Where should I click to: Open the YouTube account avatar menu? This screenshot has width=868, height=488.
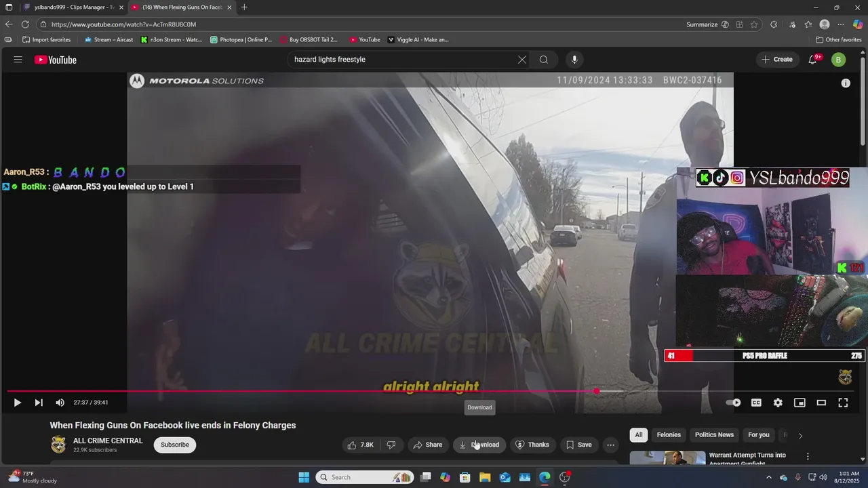[x=838, y=60]
